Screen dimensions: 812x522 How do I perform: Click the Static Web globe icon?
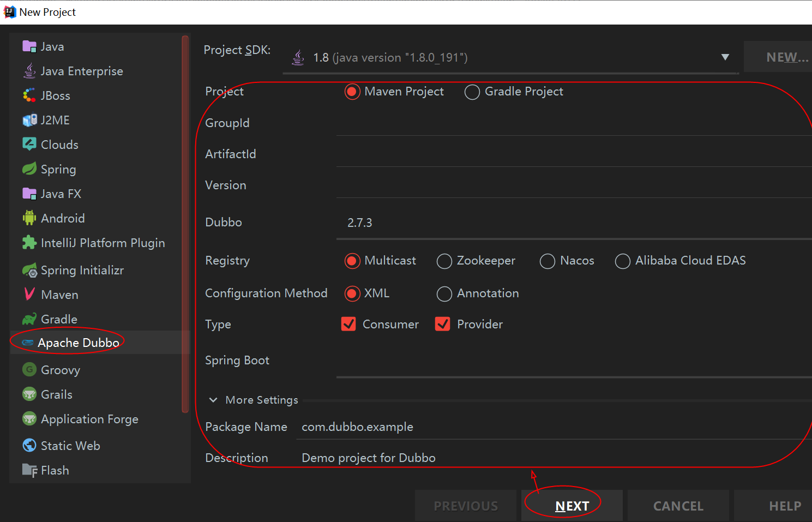(29, 445)
